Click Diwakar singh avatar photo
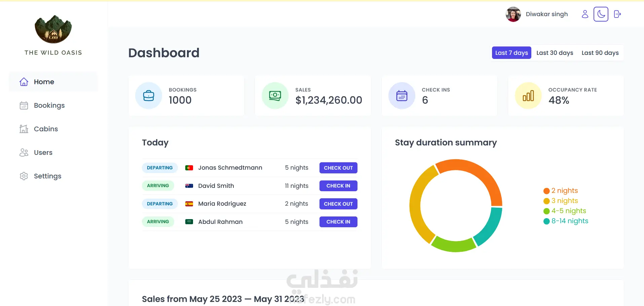The image size is (644, 306). point(513,14)
